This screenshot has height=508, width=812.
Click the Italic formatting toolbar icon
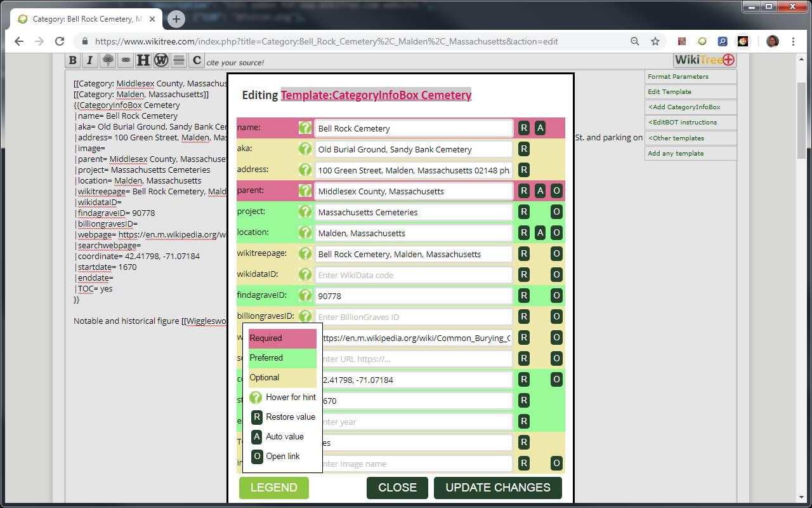pos(90,60)
